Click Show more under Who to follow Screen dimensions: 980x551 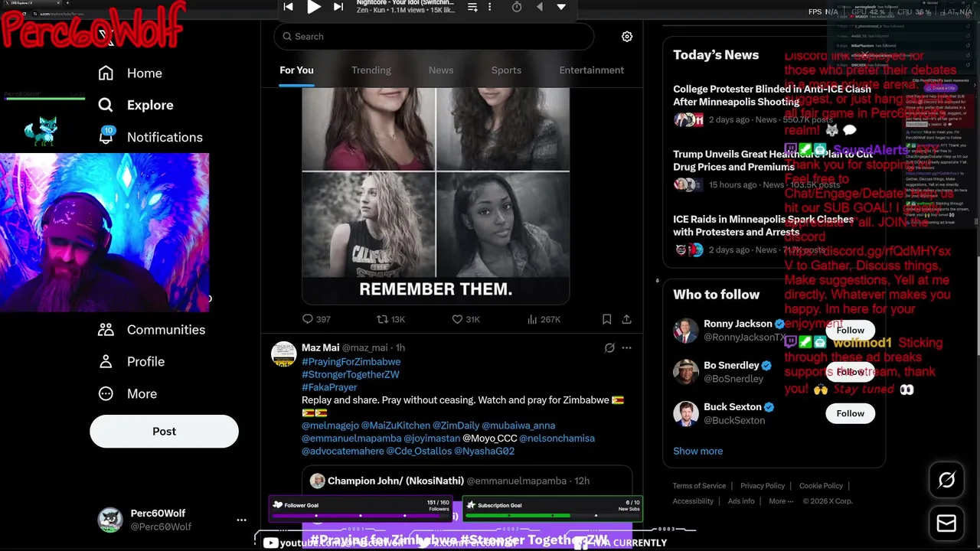tap(697, 452)
